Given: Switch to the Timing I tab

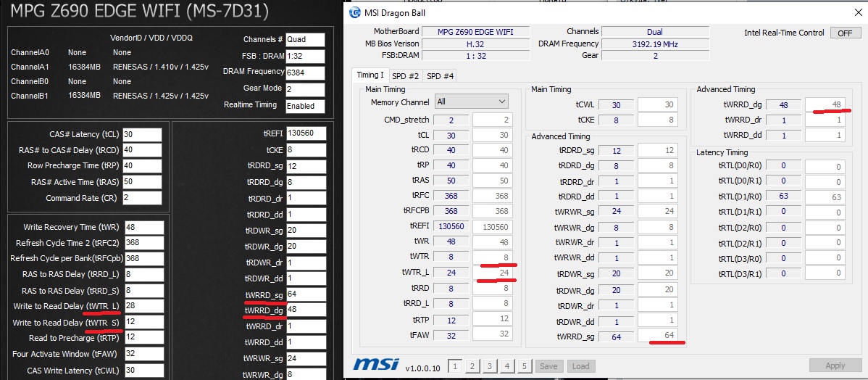Looking at the screenshot, I should (370, 75).
